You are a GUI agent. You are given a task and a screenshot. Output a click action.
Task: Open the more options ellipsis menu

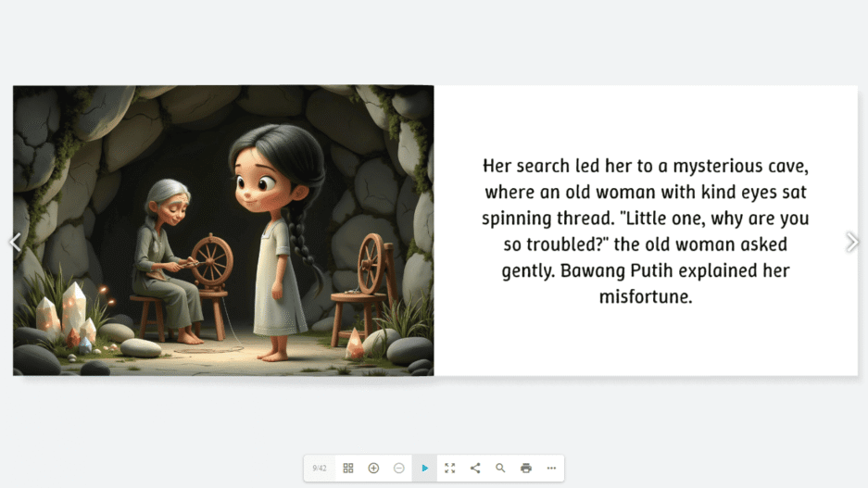pyautogui.click(x=551, y=468)
